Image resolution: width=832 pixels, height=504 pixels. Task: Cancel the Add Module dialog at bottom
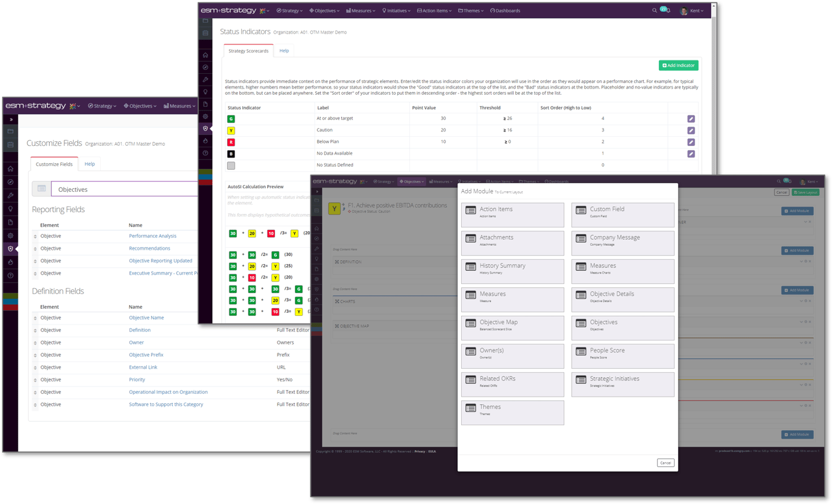click(x=665, y=462)
